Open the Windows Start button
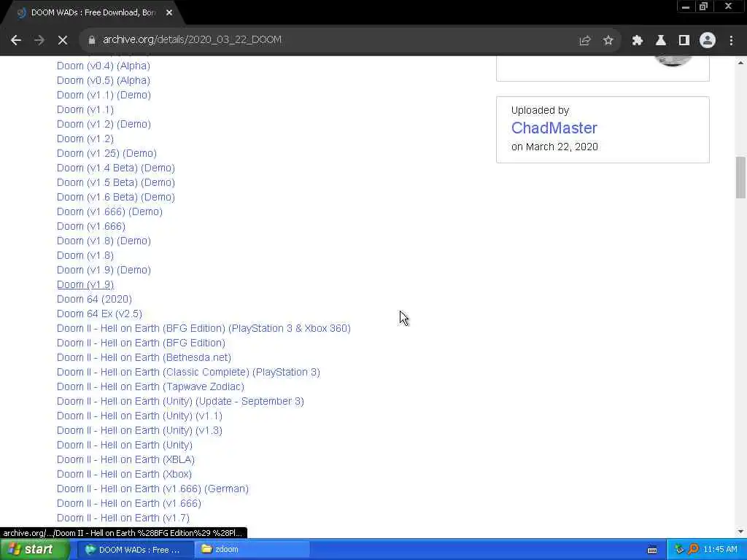Viewport: 747px width, 560px height. 34,550
